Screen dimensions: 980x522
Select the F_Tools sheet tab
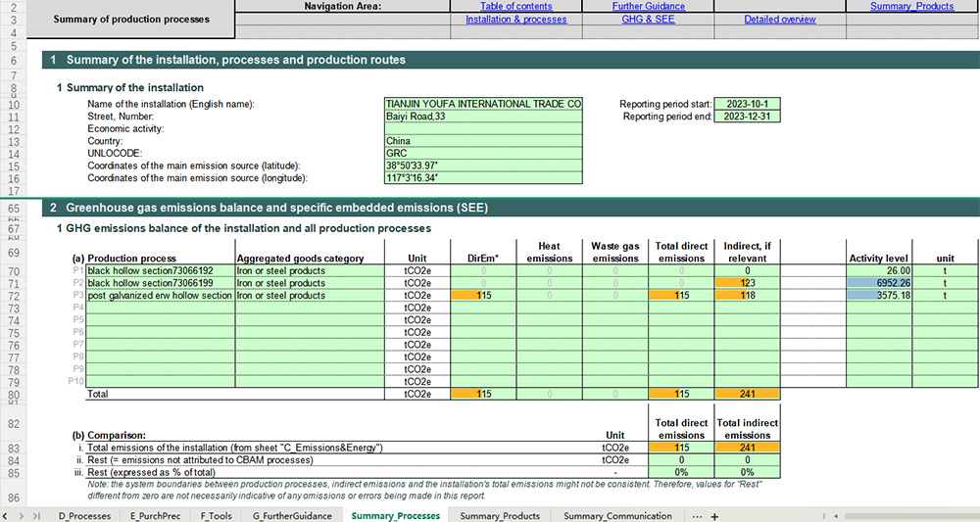[x=216, y=515]
